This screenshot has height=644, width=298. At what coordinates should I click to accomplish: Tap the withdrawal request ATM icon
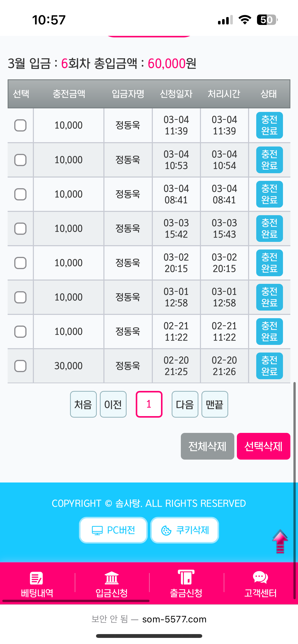click(186, 577)
